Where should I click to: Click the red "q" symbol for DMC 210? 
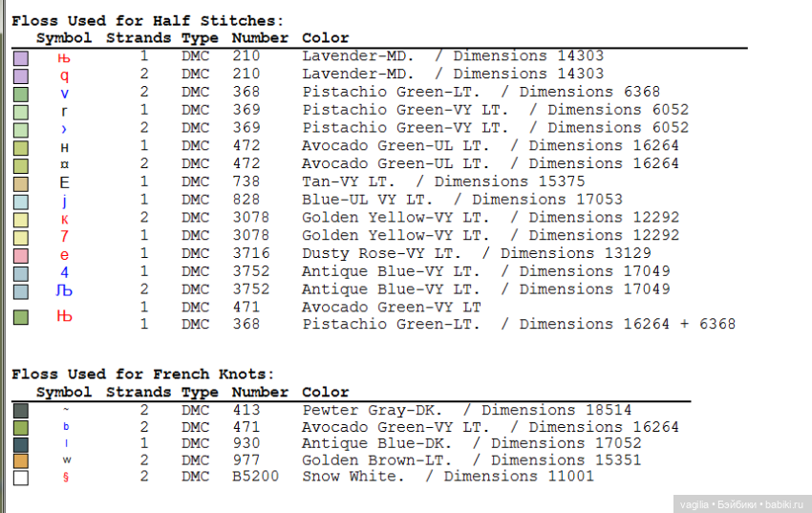pyautogui.click(x=64, y=75)
